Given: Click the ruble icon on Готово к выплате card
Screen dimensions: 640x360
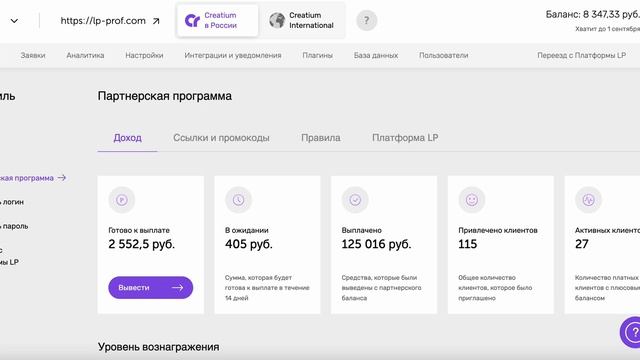Looking at the screenshot, I should [122, 200].
